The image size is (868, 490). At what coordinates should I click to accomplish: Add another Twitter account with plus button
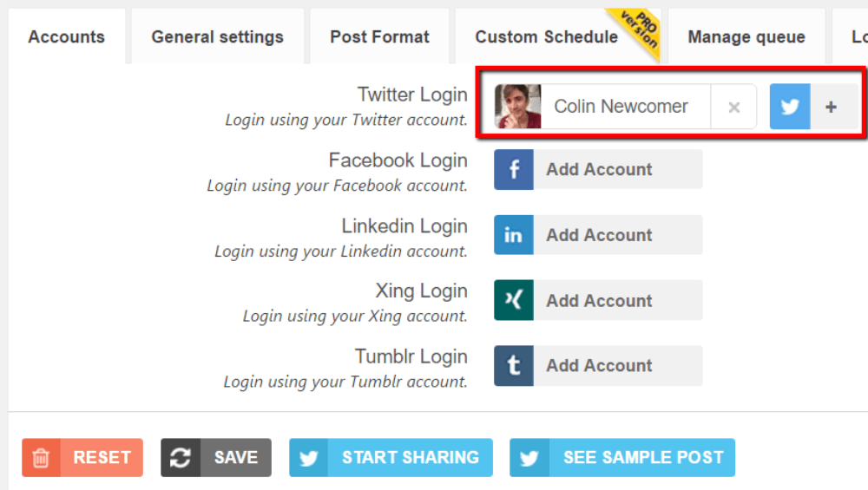[x=831, y=107]
